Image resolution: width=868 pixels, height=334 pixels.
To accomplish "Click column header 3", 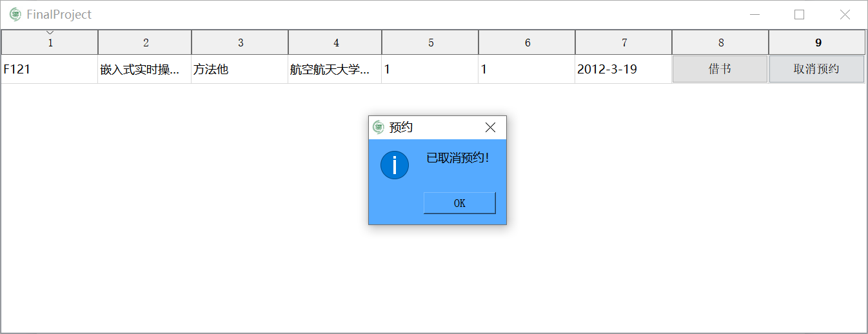I will pyautogui.click(x=240, y=43).
